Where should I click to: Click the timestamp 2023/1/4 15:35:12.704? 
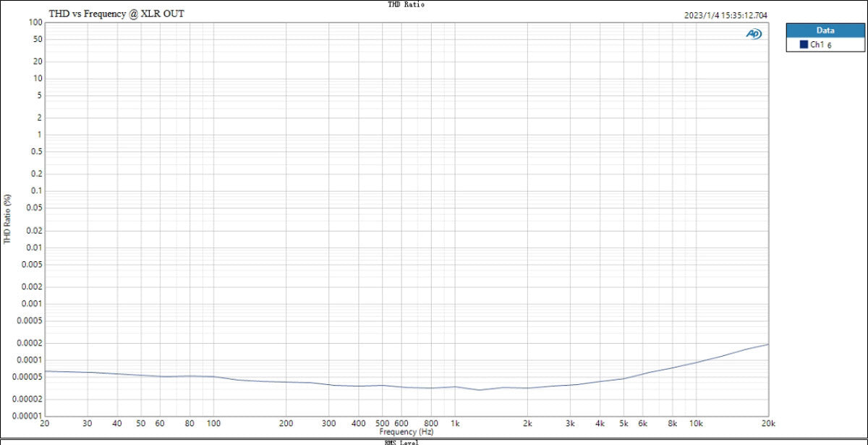(x=726, y=14)
